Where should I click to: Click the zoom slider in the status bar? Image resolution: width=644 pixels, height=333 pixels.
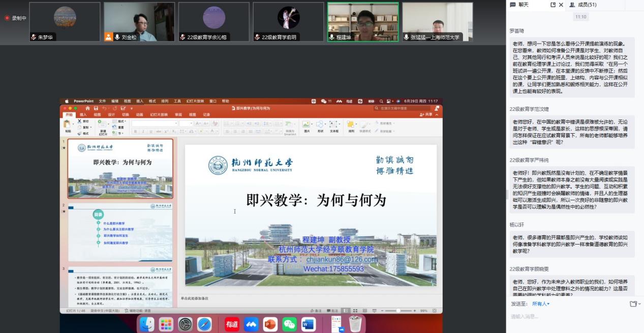click(x=398, y=310)
